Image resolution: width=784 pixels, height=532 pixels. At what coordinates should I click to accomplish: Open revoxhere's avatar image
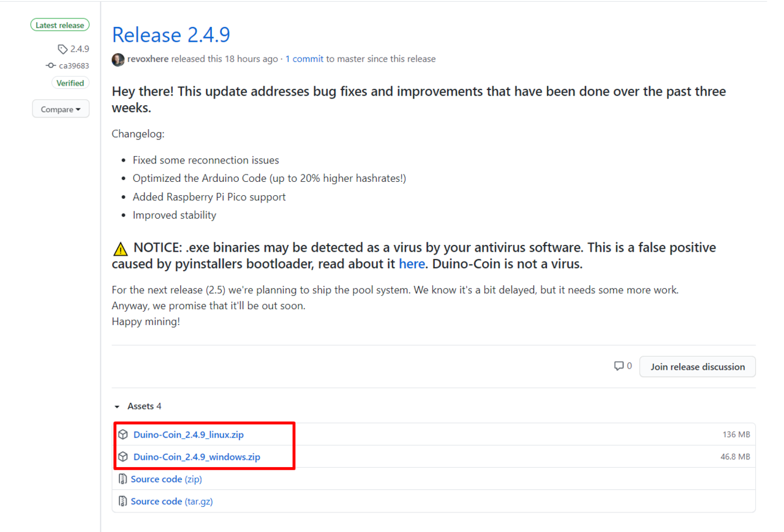[x=118, y=59]
